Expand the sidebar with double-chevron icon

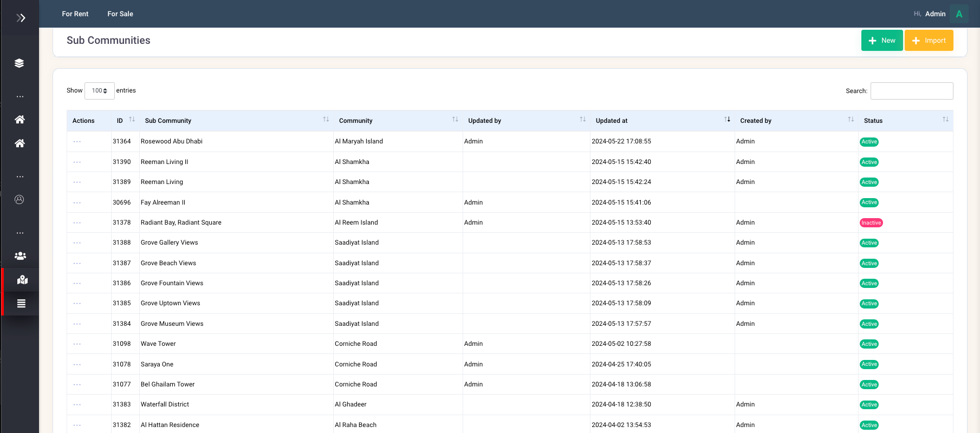pyautogui.click(x=21, y=18)
